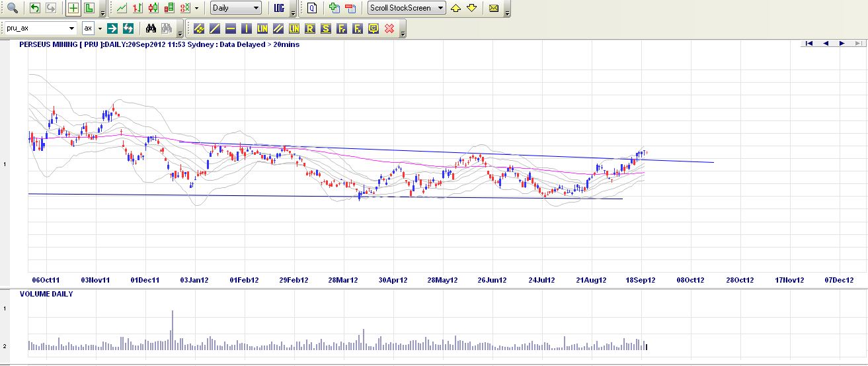Expand the chart style dropdown arrow
The height and width of the screenshot is (366, 868).
196,8
